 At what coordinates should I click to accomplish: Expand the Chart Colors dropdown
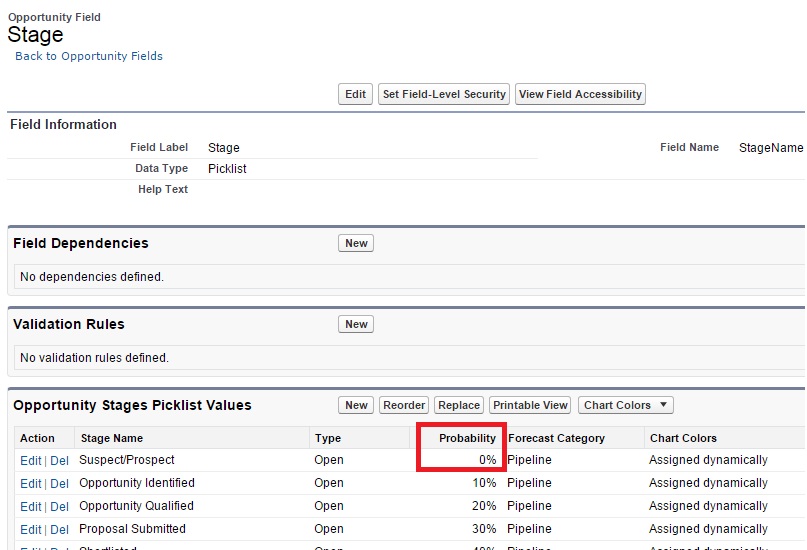coord(625,405)
